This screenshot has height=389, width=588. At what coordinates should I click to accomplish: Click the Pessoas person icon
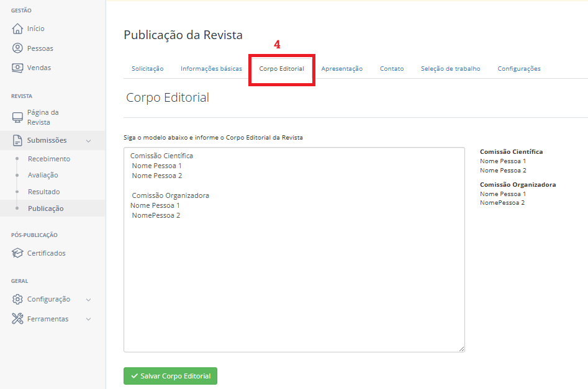pos(17,48)
